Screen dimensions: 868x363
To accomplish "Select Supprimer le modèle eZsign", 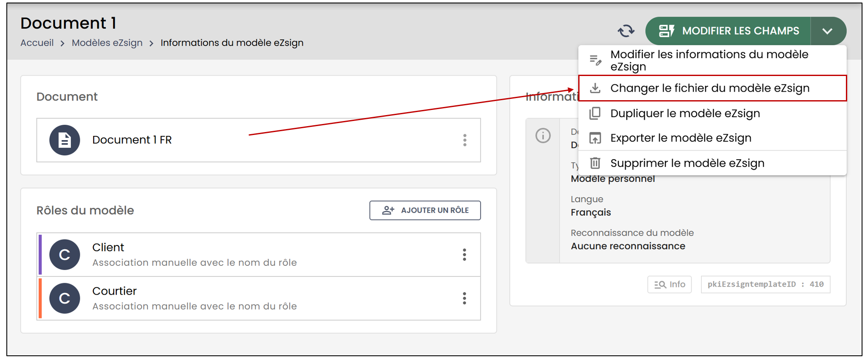I will click(712, 163).
